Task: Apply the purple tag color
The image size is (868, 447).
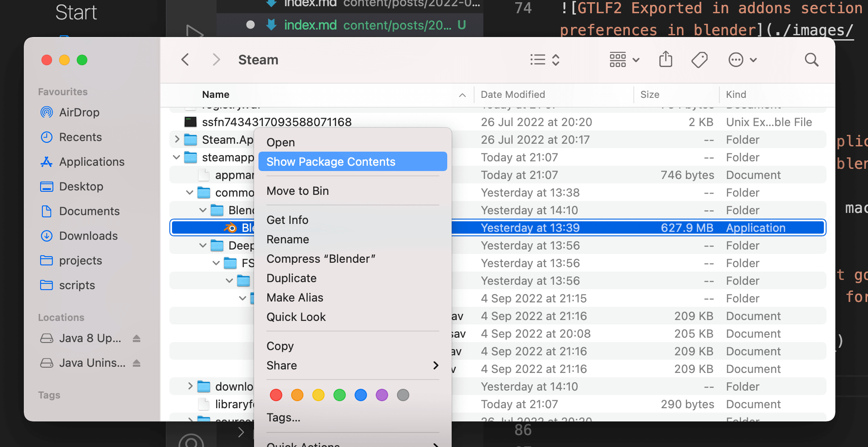Action: tap(382, 395)
